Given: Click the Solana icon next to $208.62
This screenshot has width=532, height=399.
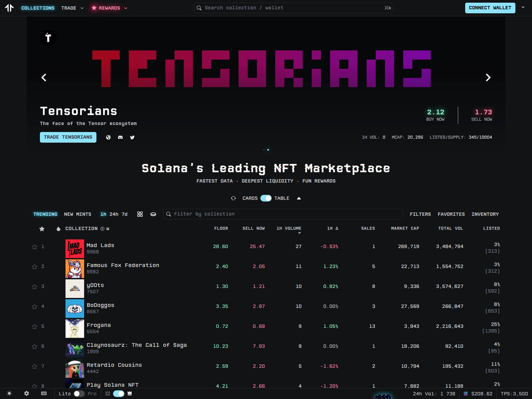Looking at the screenshot, I should (x=465, y=394).
